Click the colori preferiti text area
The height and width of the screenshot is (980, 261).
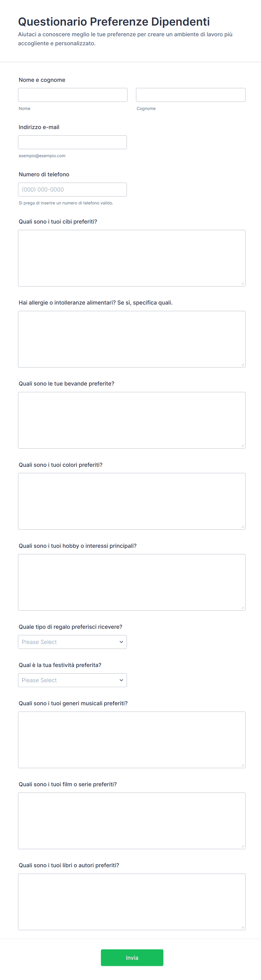(x=131, y=501)
